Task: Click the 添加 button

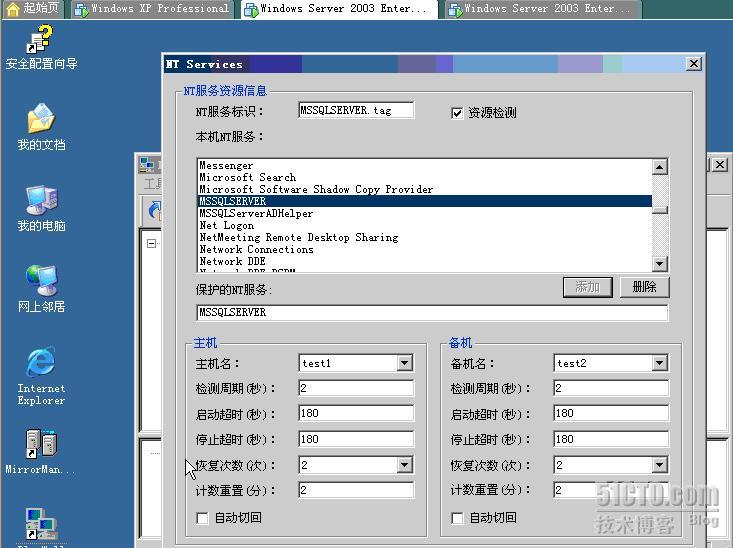Action: (588, 287)
